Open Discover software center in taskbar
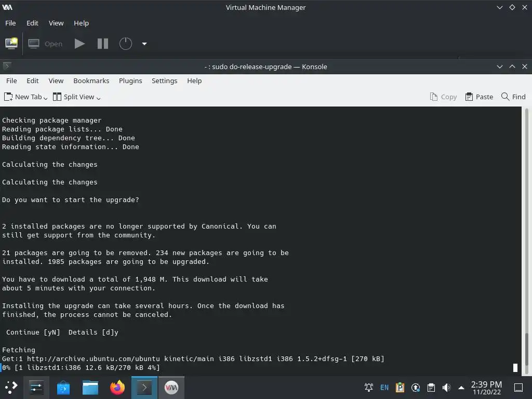 (x=63, y=388)
